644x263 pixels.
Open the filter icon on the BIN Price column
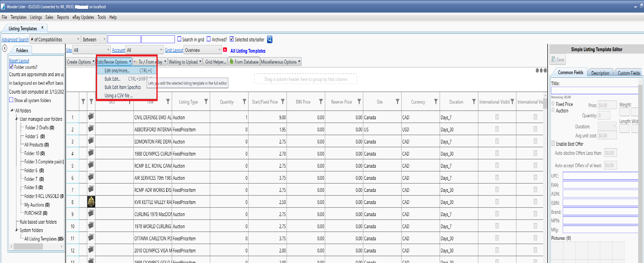[321, 102]
